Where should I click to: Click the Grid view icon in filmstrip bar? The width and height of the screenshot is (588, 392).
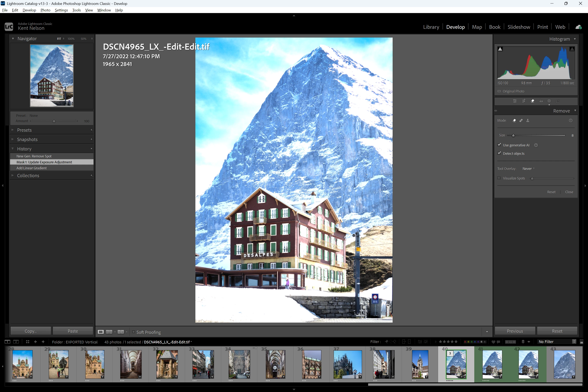click(x=28, y=342)
